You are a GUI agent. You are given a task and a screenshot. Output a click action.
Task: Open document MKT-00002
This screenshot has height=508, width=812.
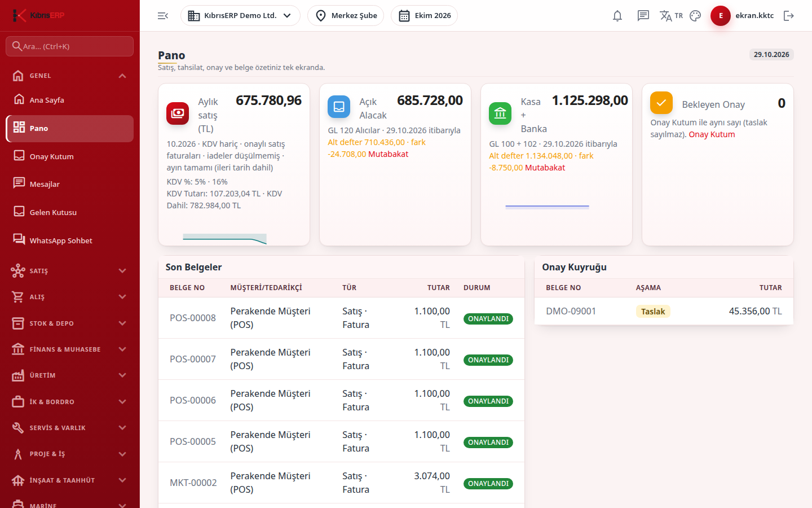(x=193, y=483)
